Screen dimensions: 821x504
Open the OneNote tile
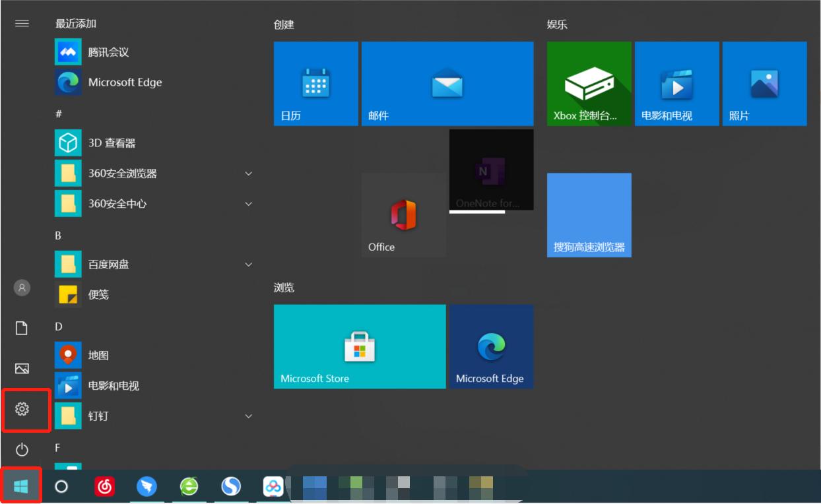[491, 170]
